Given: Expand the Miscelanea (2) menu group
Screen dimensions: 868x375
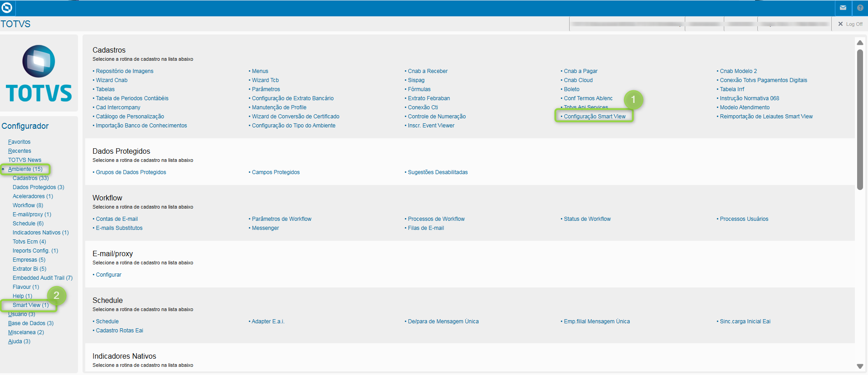Looking at the screenshot, I should point(26,332).
